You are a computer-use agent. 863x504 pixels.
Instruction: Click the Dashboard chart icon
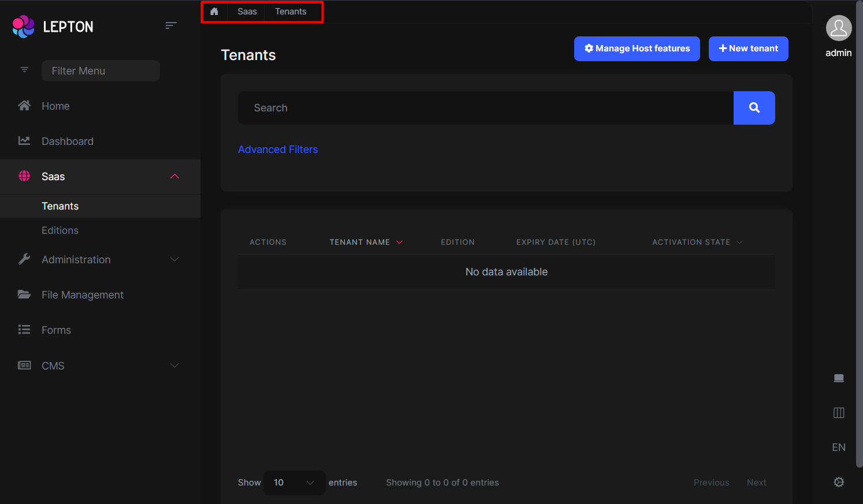(x=24, y=141)
